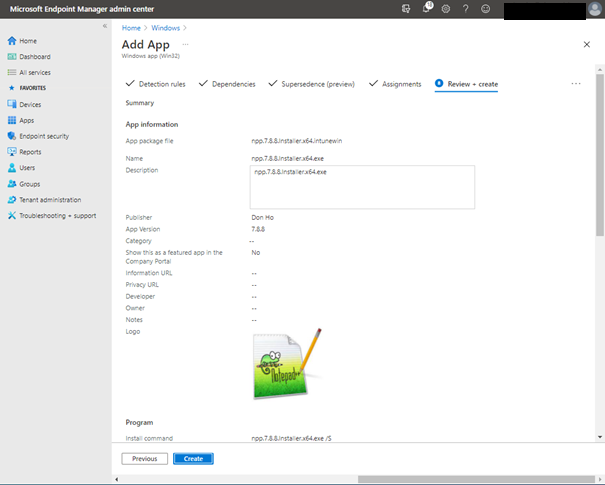The height and width of the screenshot is (485, 605).
Task: Click the horizontal scroll left arrow
Action: pos(117,480)
